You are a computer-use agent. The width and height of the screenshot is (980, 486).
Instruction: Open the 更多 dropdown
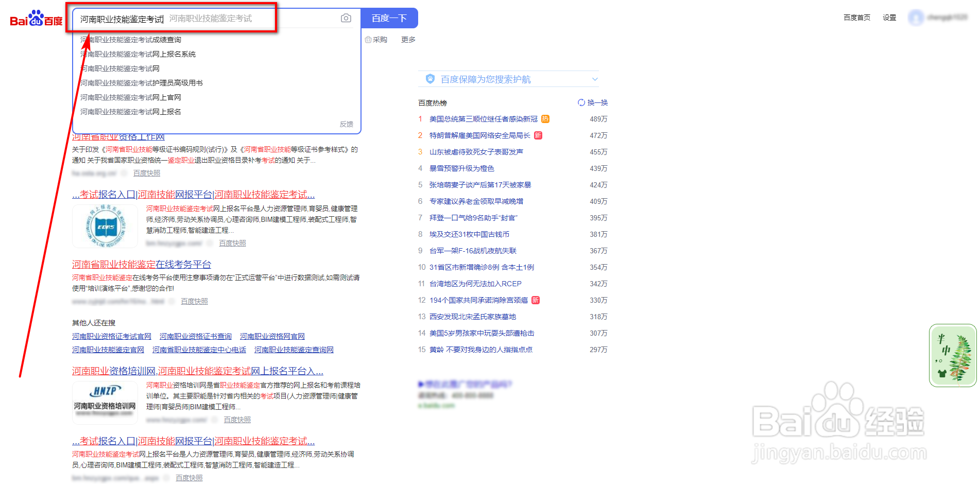[x=407, y=39]
